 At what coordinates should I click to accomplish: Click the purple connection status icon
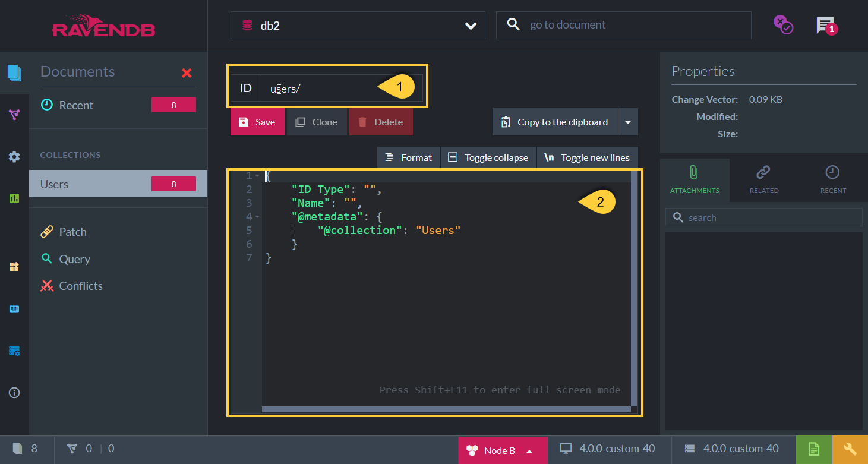tap(783, 25)
